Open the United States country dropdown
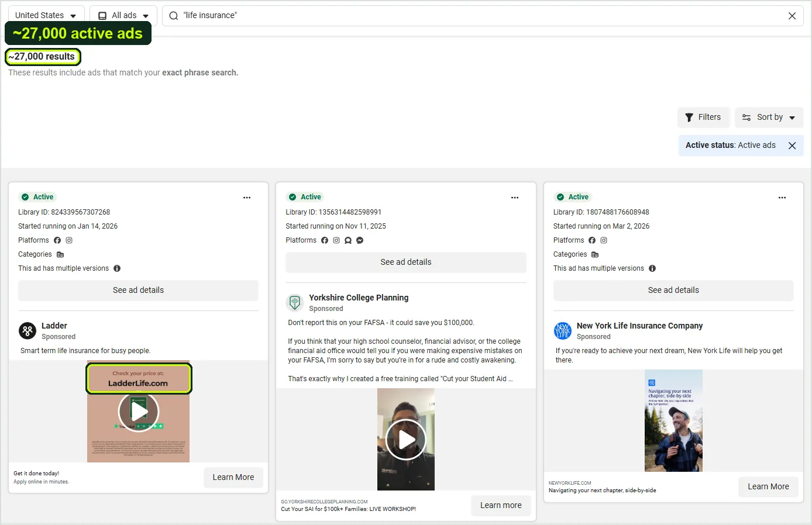The width and height of the screenshot is (812, 525). [46, 15]
